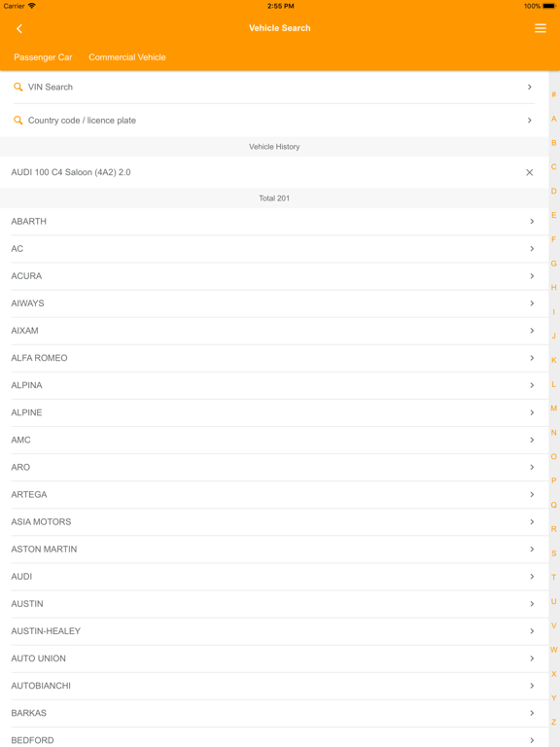The height and width of the screenshot is (747, 560).
Task: Tap the VIN Search magnifier icon
Action: [x=18, y=87]
